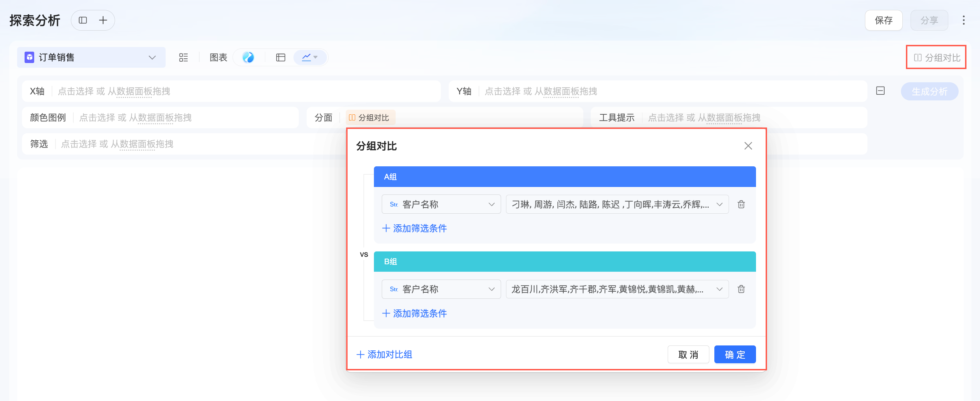Image resolution: width=980 pixels, height=401 pixels.
Task: Click 添加筛选条件 under A组
Action: 415,228
